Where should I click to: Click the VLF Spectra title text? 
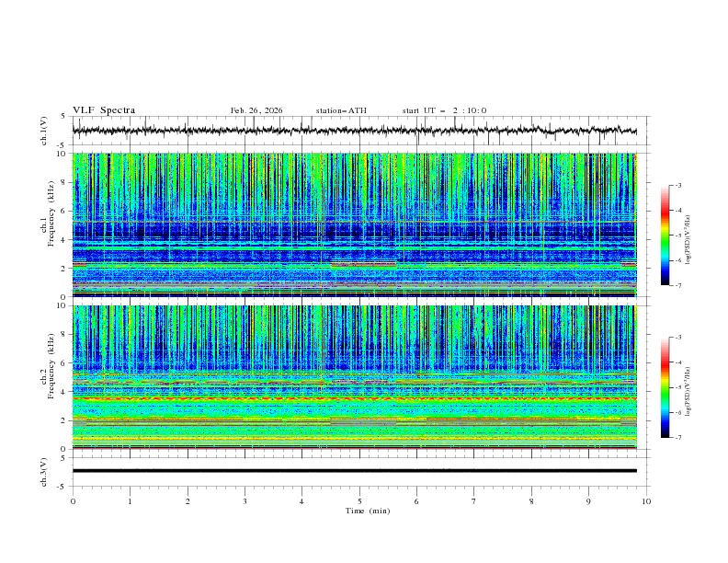[104, 110]
